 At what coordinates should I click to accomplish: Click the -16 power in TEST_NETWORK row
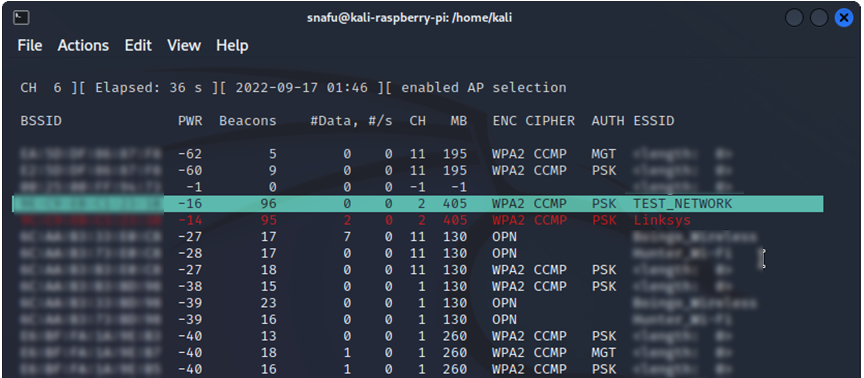[x=190, y=204]
